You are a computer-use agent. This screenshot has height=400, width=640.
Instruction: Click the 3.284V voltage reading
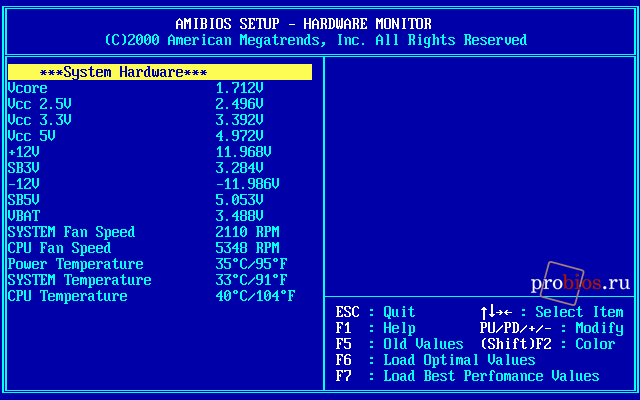240,168
